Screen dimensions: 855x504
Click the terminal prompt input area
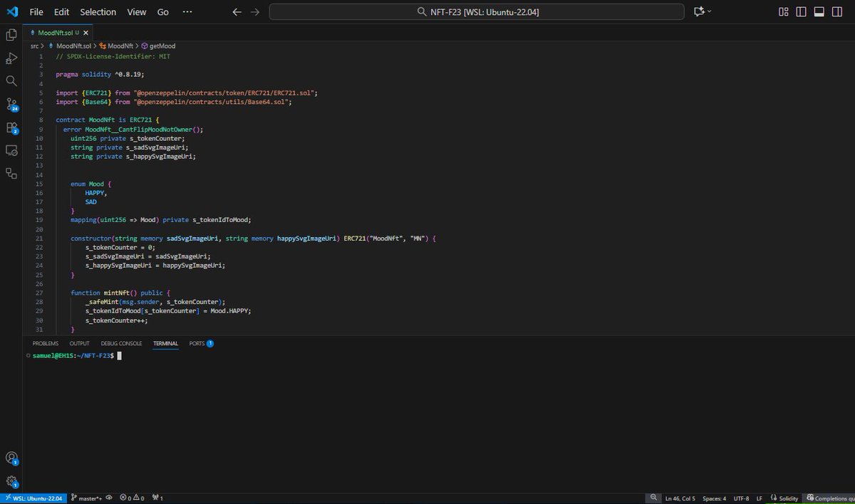click(120, 355)
